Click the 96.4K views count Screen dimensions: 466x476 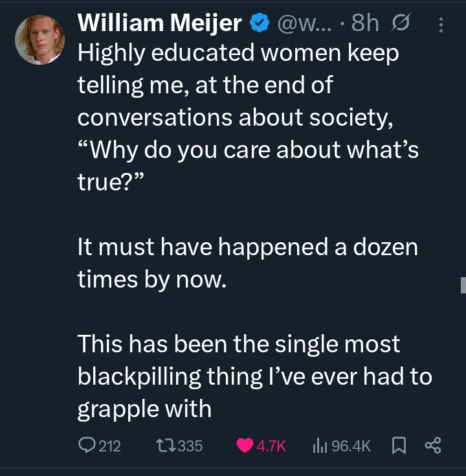tap(351, 446)
